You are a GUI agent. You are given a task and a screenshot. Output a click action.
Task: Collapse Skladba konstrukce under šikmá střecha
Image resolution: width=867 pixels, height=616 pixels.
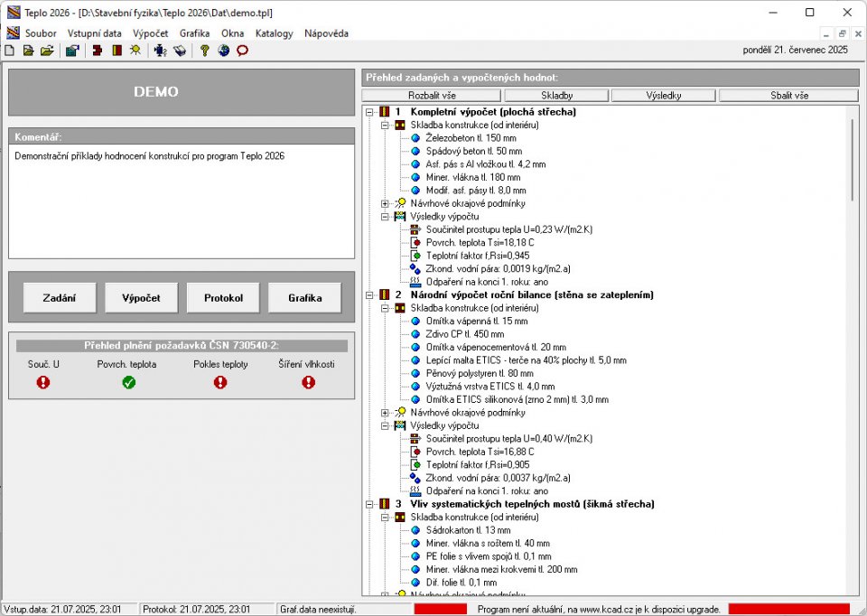[385, 518]
